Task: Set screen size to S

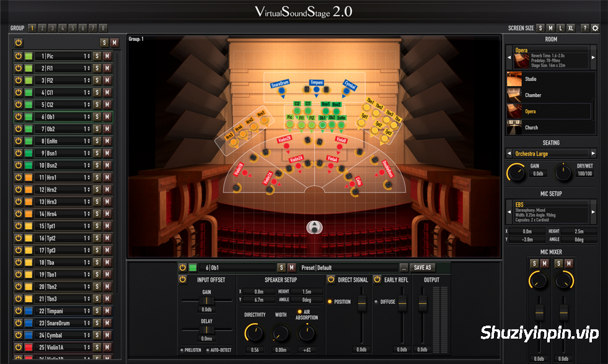Action: pos(540,28)
